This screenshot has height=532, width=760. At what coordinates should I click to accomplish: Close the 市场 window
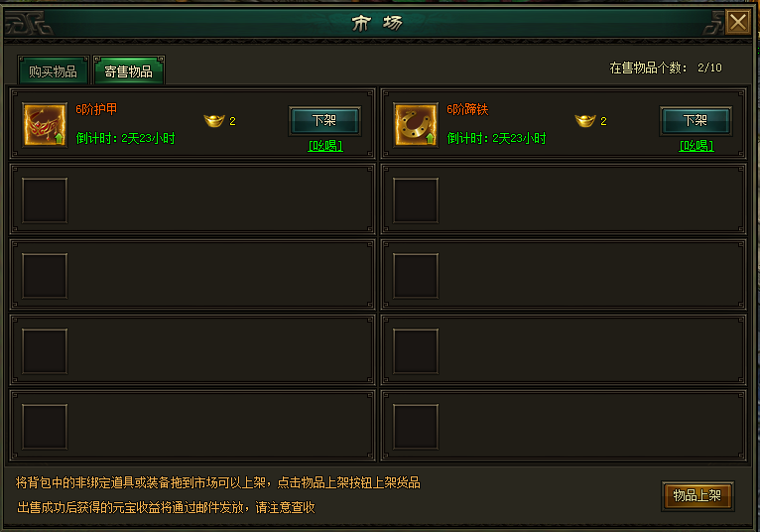tap(738, 22)
